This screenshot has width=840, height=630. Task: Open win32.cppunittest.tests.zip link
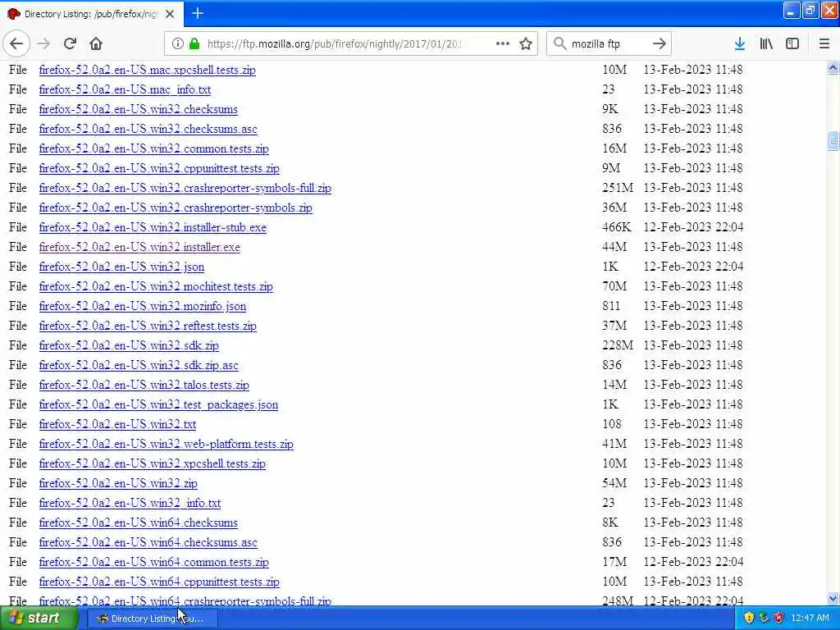click(159, 168)
